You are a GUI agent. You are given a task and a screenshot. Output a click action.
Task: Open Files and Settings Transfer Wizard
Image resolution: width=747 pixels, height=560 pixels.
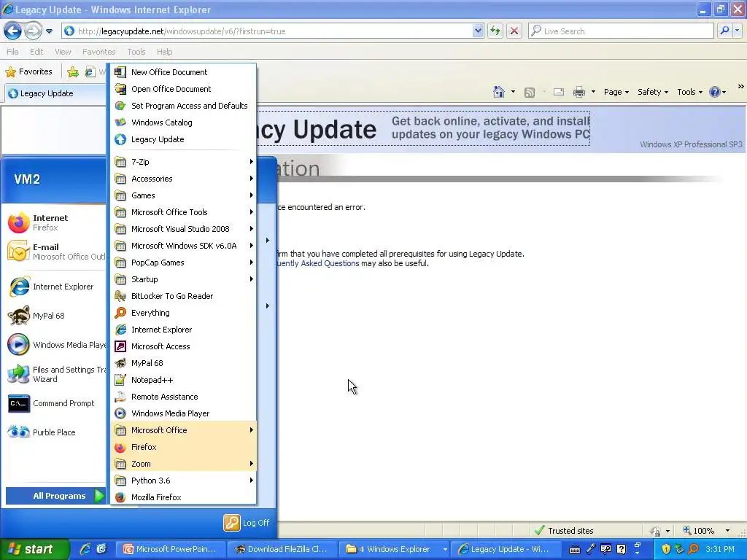[x=55, y=374]
